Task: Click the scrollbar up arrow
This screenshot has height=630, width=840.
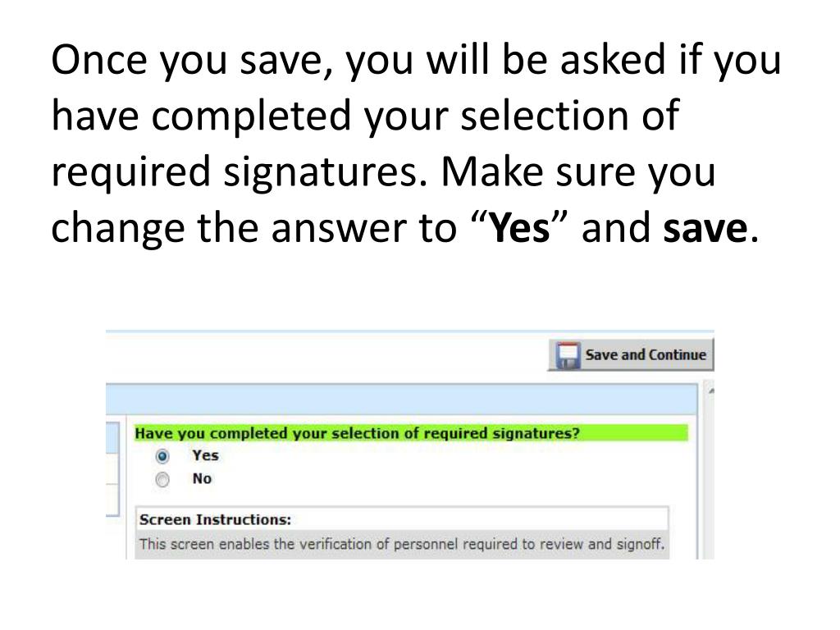Action: pos(711,391)
